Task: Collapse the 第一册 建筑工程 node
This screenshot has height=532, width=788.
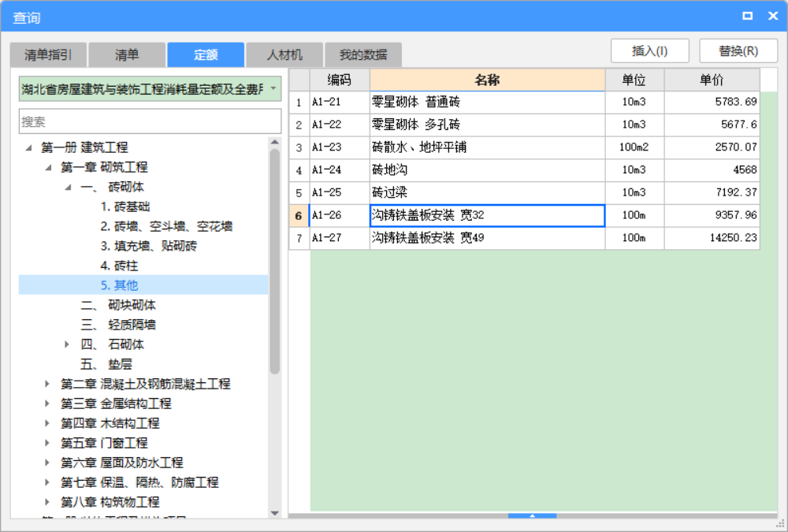Action: point(28,147)
